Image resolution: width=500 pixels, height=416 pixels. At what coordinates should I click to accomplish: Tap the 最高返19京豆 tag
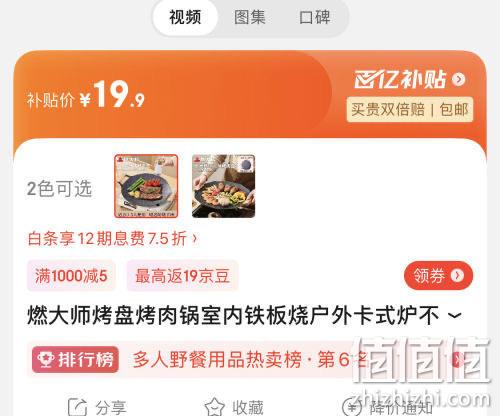pyautogui.click(x=182, y=276)
